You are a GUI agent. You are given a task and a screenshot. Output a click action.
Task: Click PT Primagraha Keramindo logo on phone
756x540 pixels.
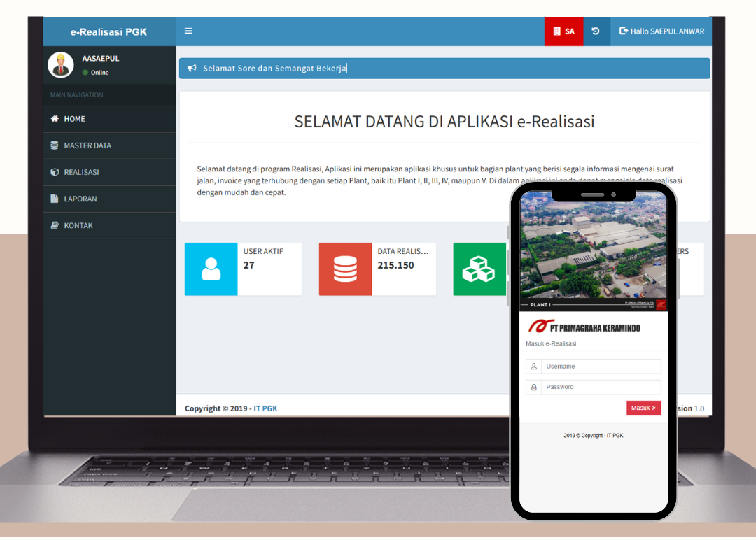coord(584,327)
